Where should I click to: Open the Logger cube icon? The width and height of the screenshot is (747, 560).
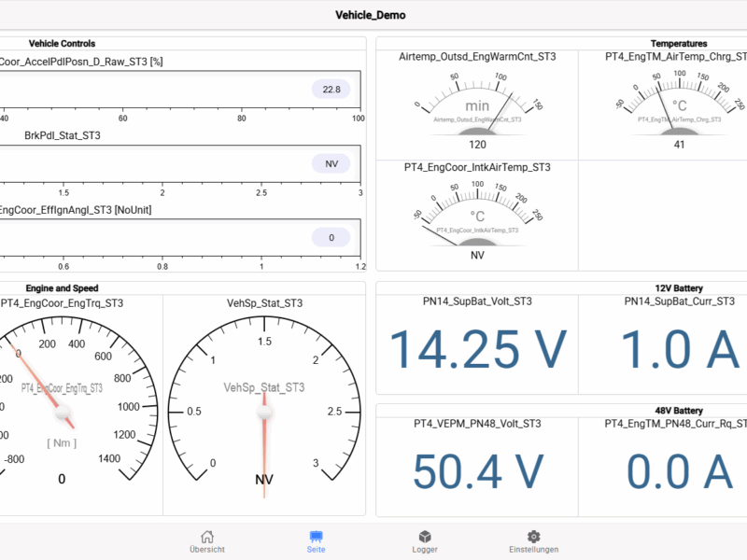425,537
